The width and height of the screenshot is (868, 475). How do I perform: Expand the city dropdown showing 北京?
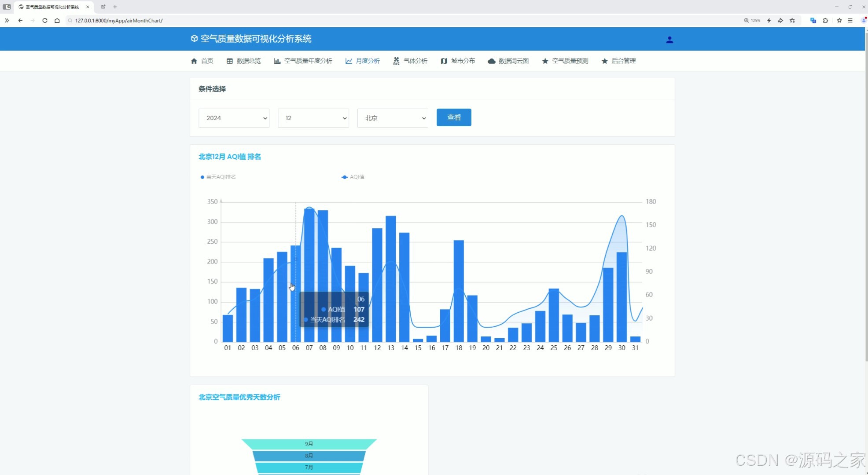point(392,118)
